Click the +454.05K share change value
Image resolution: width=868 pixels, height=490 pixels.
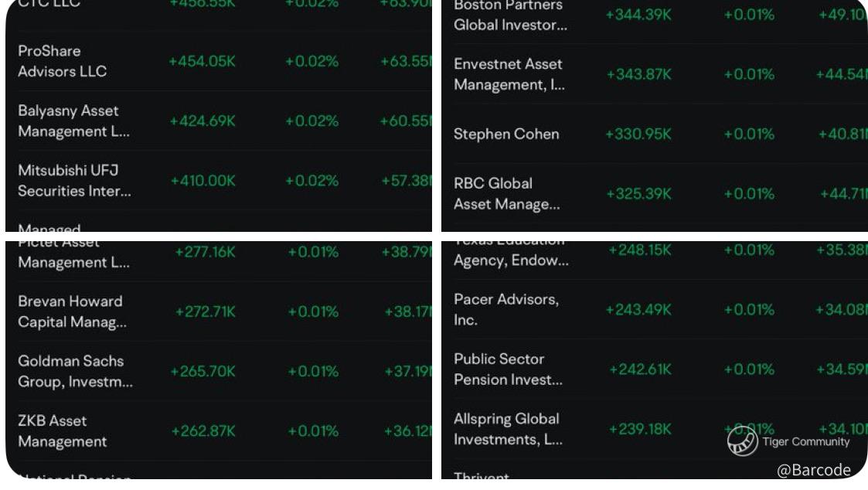[202, 62]
